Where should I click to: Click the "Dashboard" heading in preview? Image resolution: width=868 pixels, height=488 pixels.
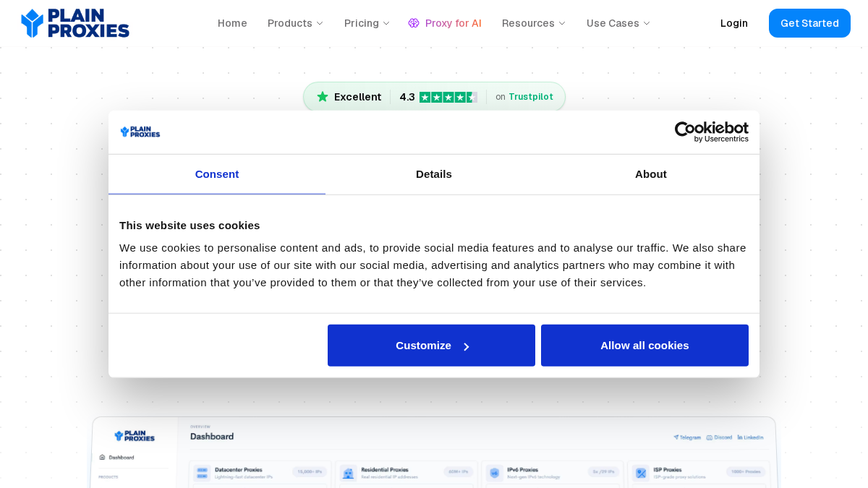212,437
